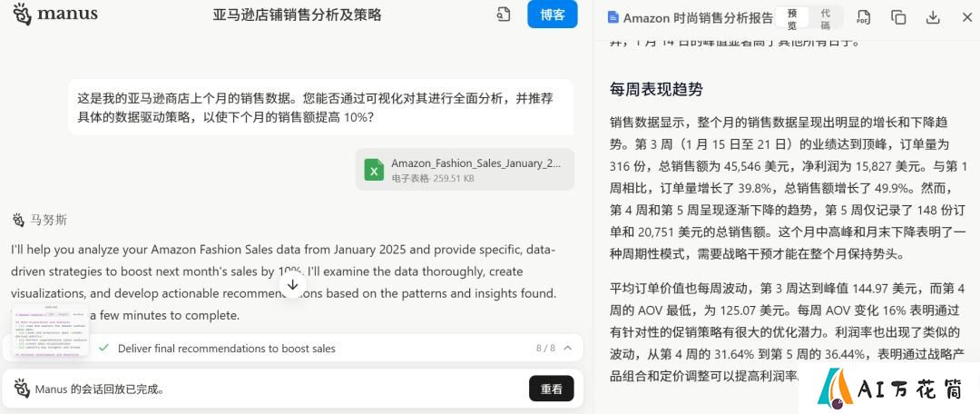Click the Manus hand icon in replay bar

[22, 389]
